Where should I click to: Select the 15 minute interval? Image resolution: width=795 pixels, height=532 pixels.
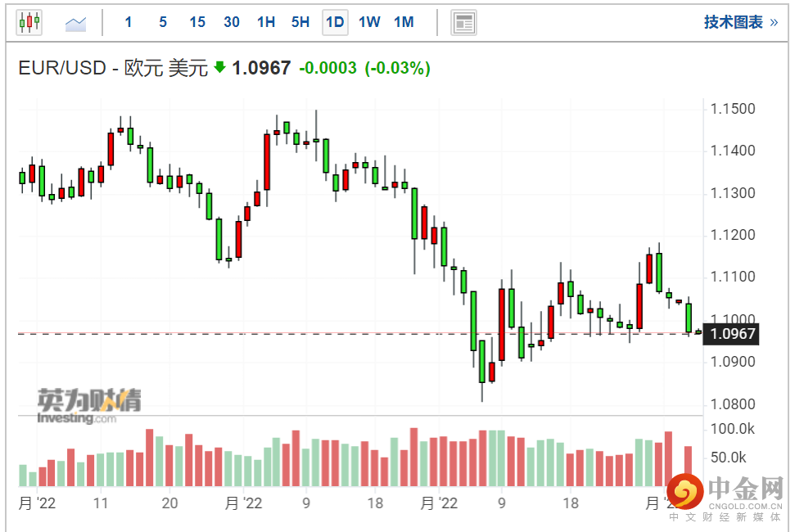[x=197, y=22]
